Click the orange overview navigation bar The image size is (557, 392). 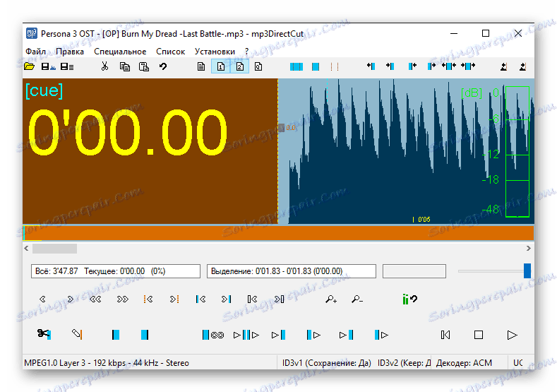[278, 233]
